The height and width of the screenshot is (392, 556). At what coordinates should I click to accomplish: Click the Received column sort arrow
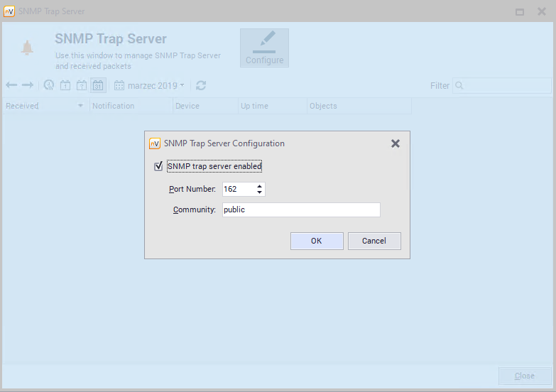[x=80, y=106]
